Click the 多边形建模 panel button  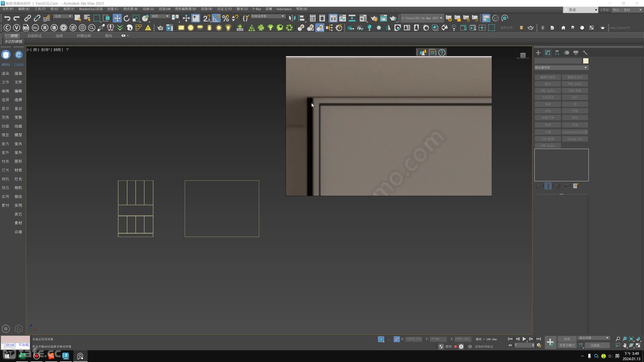click(x=14, y=41)
